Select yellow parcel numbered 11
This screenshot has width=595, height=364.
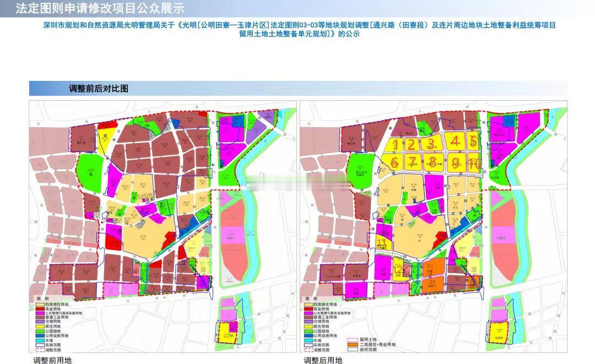383,243
